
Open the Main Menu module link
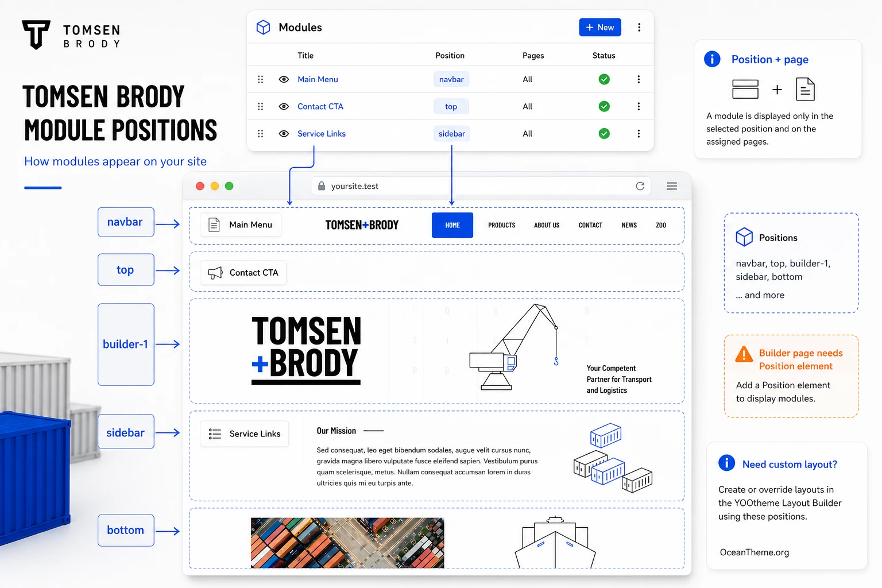coord(318,79)
